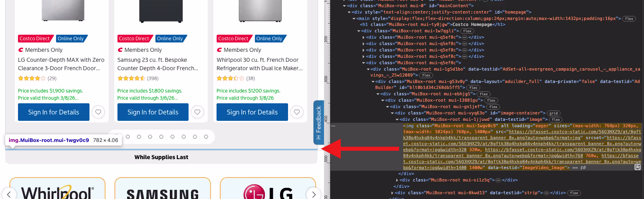Toggle the flex badge on the mui-1w7qgli div
Image resolution: width=644 pixels, height=199 pixels.
click(x=467, y=31)
